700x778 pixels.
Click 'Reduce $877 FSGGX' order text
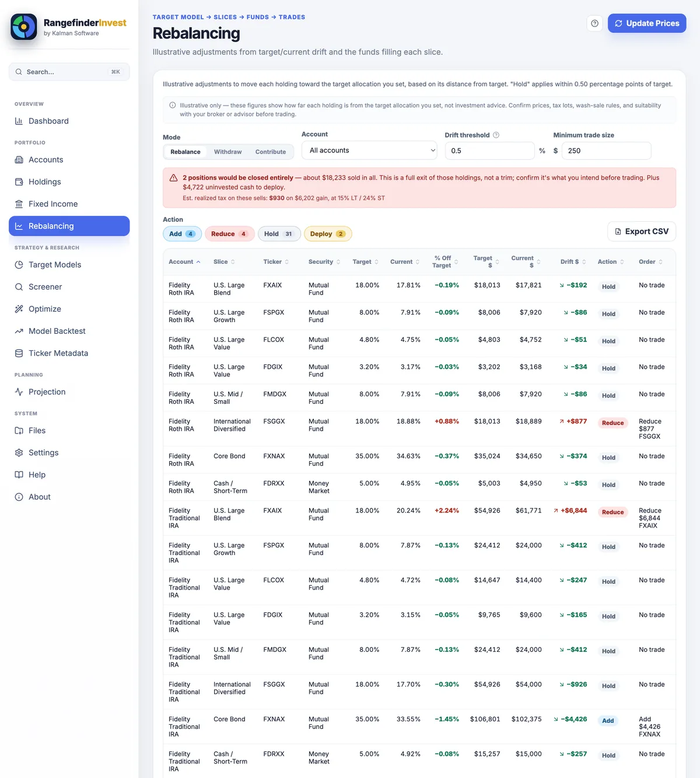tap(650, 429)
